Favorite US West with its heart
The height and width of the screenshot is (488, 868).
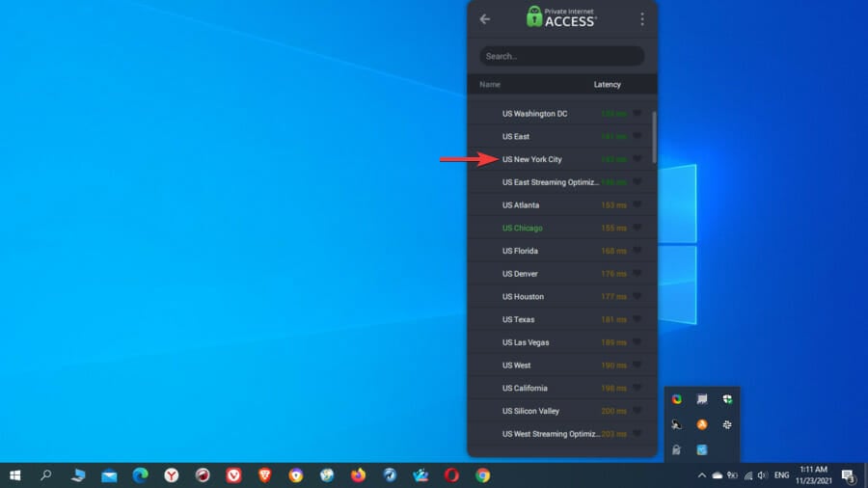[637, 365]
